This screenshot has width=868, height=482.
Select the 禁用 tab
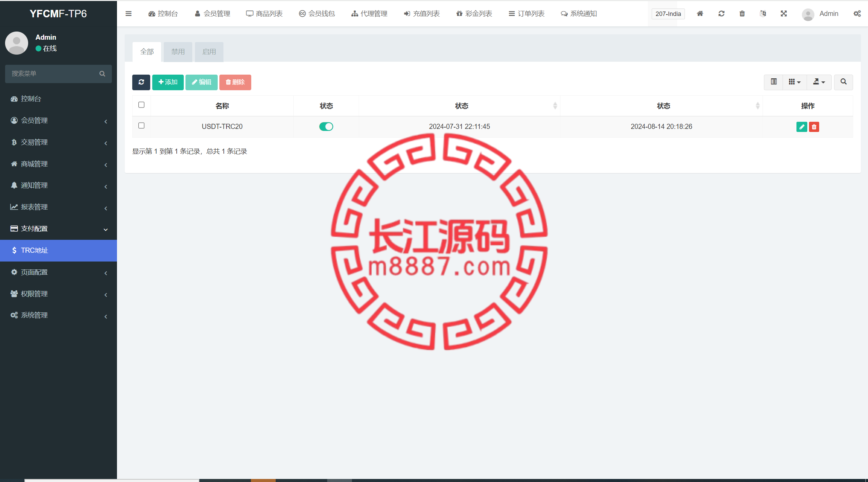pyautogui.click(x=178, y=52)
